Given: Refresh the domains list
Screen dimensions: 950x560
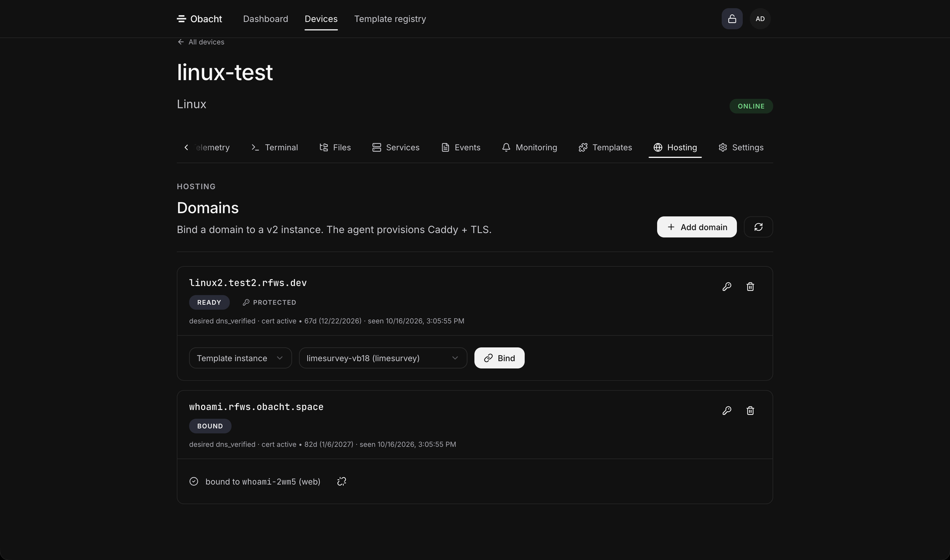Looking at the screenshot, I should pyautogui.click(x=758, y=227).
